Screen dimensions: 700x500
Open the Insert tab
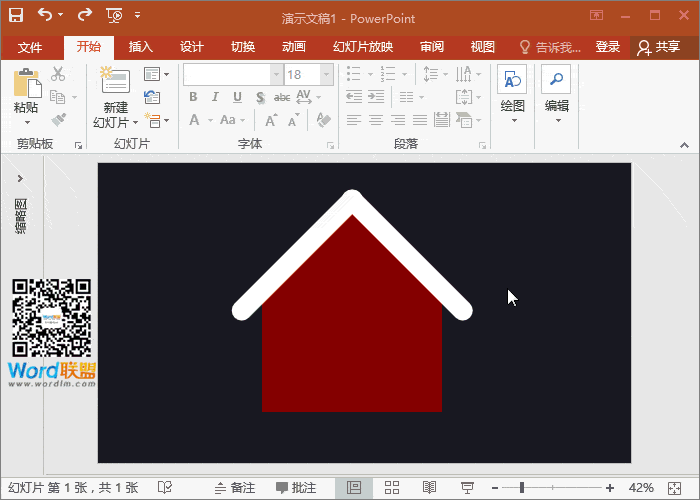[x=141, y=47]
